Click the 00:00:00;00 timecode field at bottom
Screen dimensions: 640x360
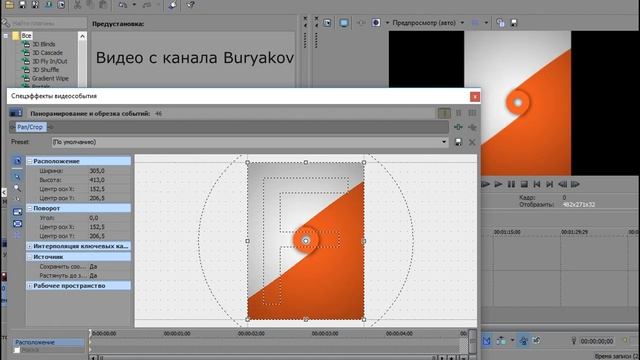point(597,341)
